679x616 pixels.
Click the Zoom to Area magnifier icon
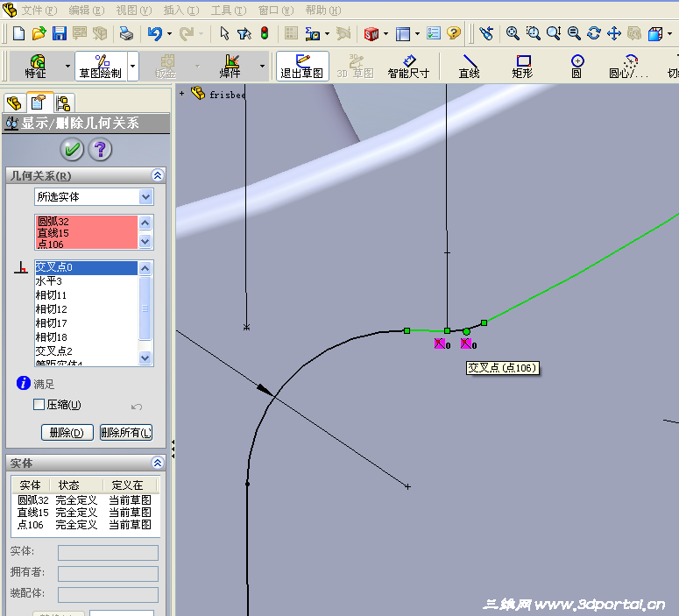pos(533,33)
